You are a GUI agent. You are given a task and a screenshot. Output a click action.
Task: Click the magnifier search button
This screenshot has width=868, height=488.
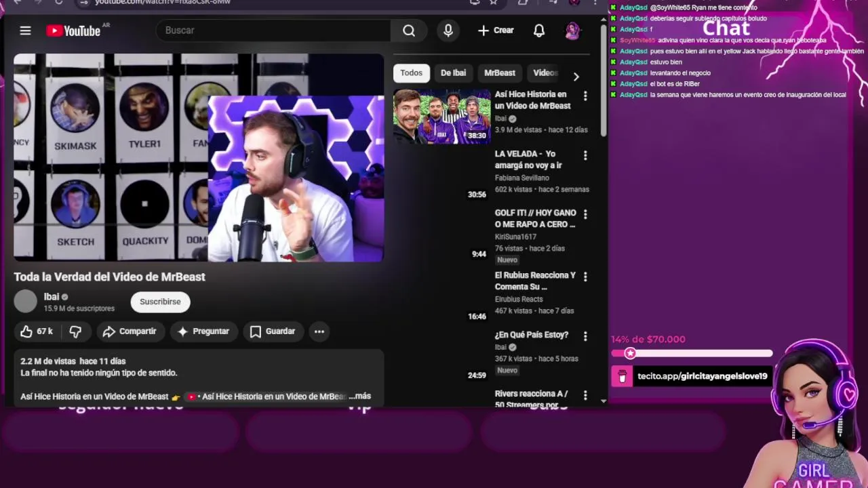(x=408, y=30)
